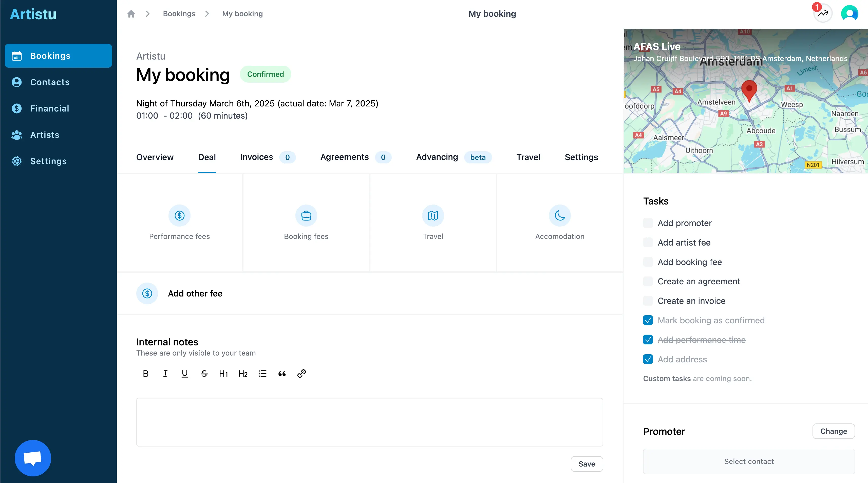Check the Create an invoice task
868x483 pixels.
coord(648,301)
